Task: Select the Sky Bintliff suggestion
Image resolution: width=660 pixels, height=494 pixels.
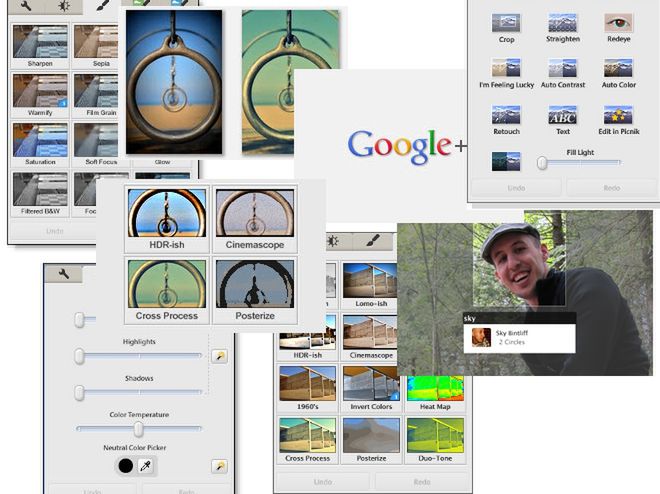Action: (x=519, y=338)
